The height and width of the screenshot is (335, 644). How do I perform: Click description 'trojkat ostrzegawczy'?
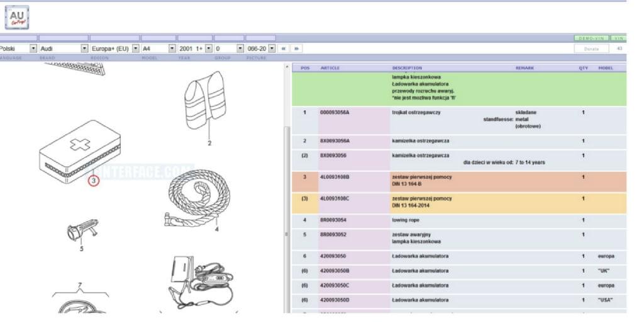416,112
